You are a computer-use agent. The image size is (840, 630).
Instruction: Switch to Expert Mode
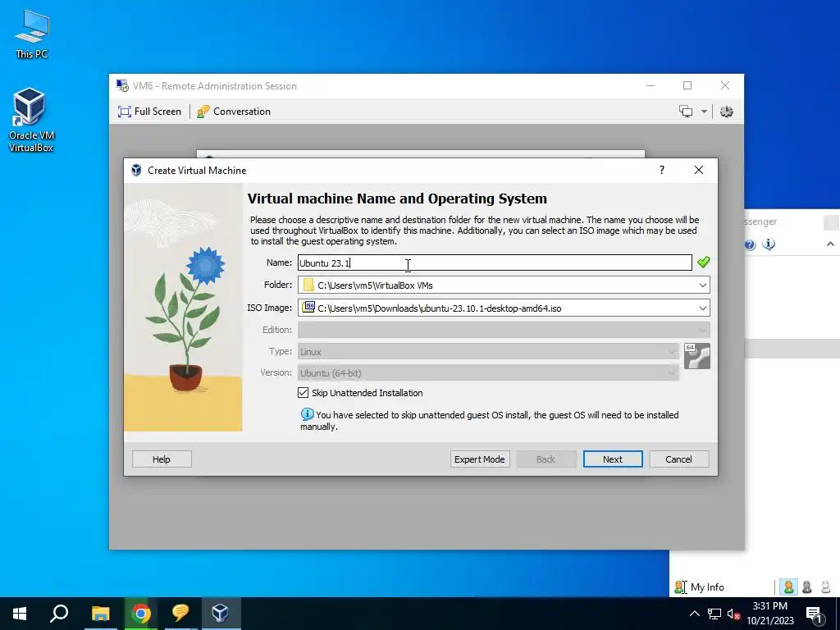click(x=479, y=459)
